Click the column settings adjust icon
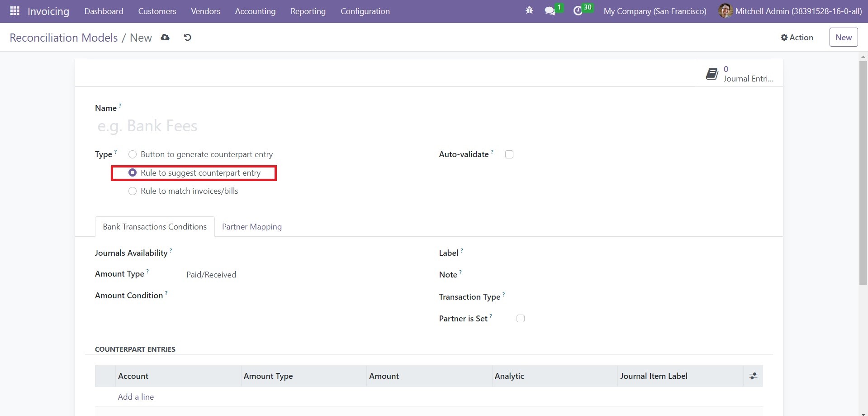Screen dimensions: 868x416 753,376
